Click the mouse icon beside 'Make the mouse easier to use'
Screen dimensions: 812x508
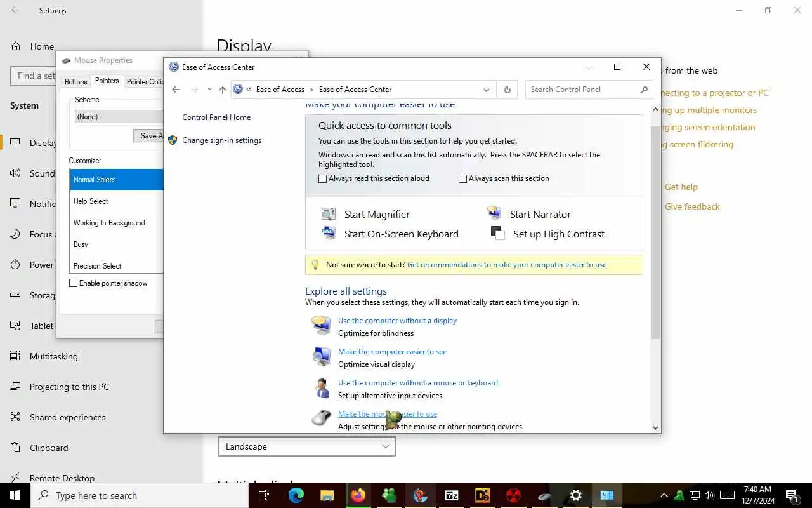click(x=321, y=418)
